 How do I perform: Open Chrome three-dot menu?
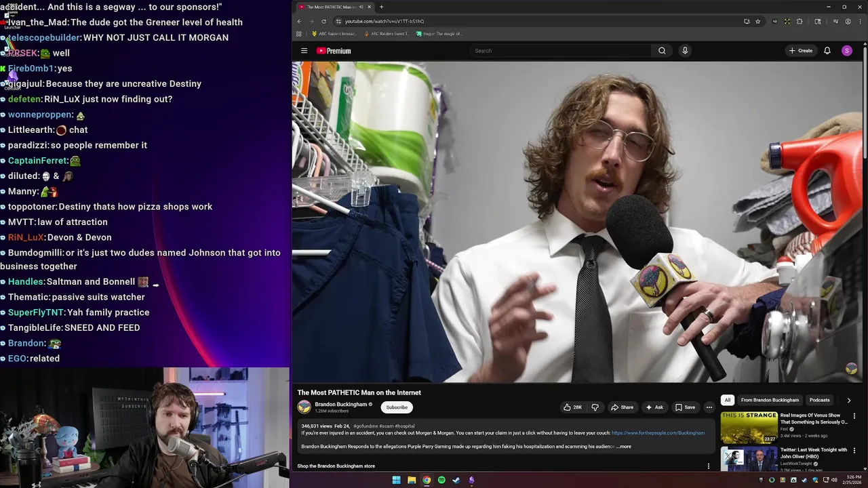tap(860, 21)
